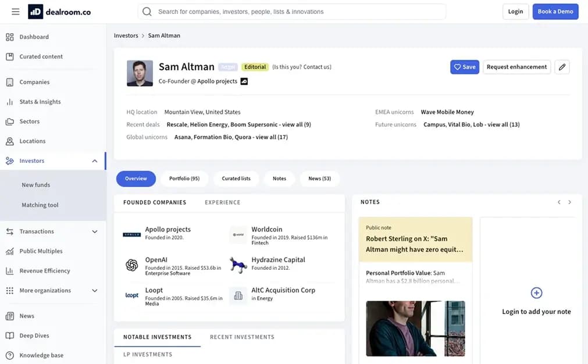Click the Deep Dives book icon
The image size is (588, 364).
pos(10,336)
